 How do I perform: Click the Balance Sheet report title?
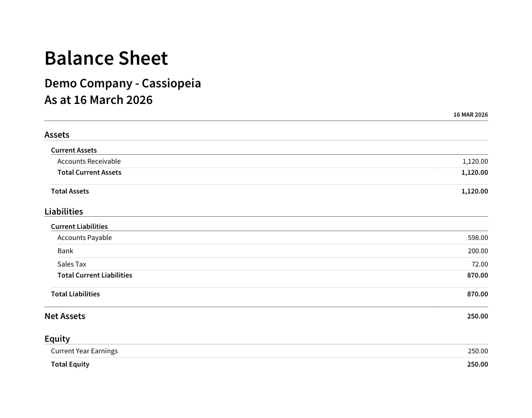point(106,58)
